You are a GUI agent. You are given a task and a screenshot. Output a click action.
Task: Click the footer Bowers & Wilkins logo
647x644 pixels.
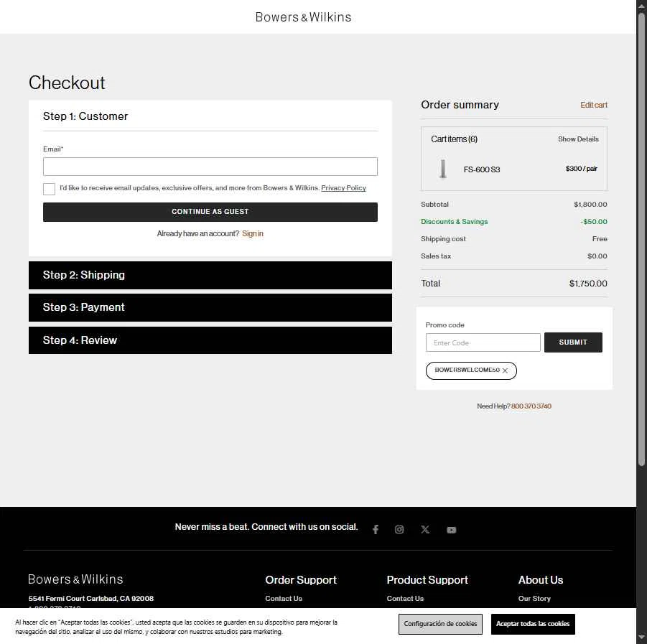75,579
